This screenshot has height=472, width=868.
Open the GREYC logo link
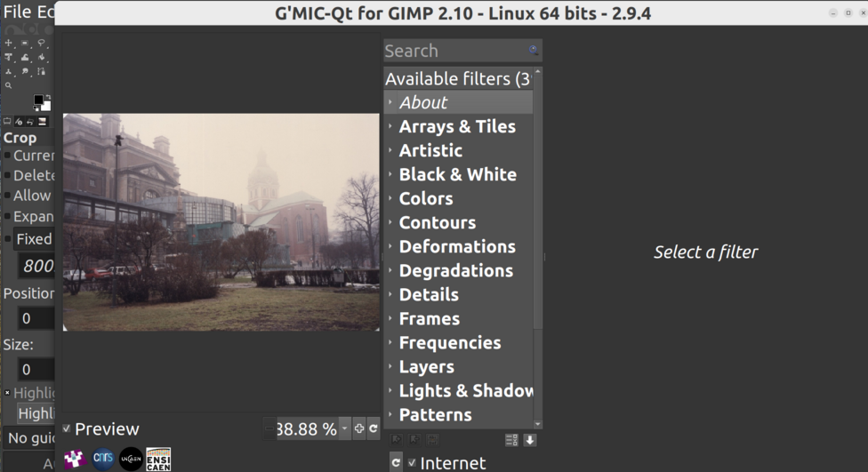coord(76,459)
